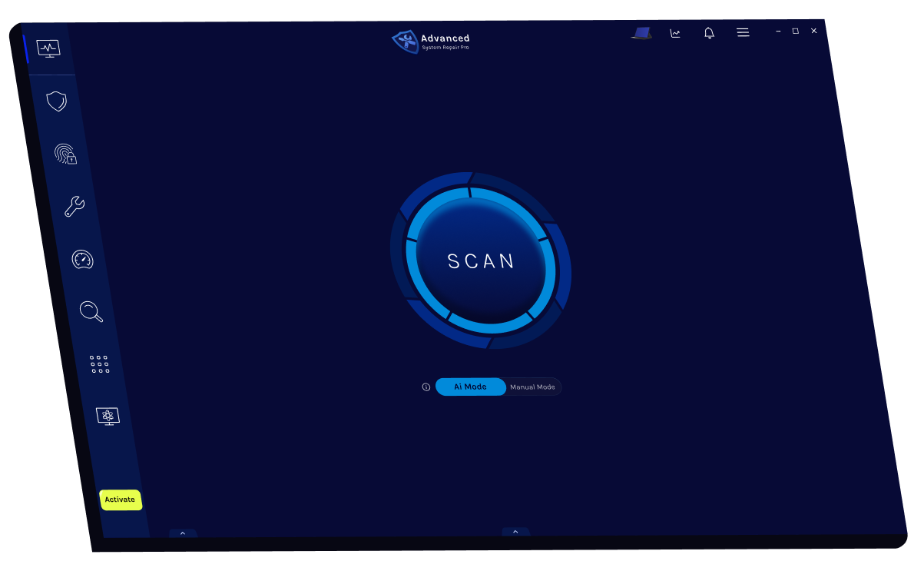Click the info icon beside AI Mode
This screenshot has width=924, height=571.
tap(426, 387)
